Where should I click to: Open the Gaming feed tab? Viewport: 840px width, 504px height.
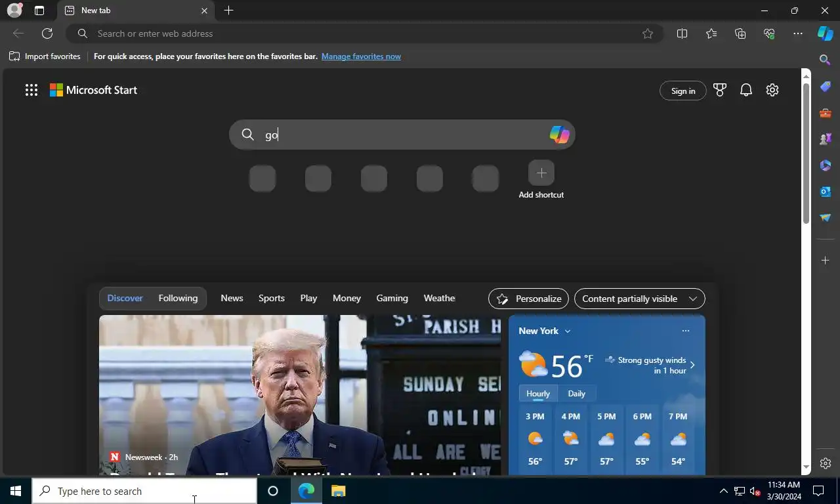coord(392,298)
